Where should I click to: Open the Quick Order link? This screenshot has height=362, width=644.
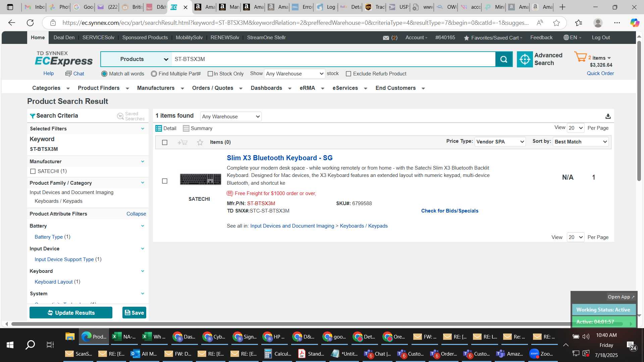point(600,73)
